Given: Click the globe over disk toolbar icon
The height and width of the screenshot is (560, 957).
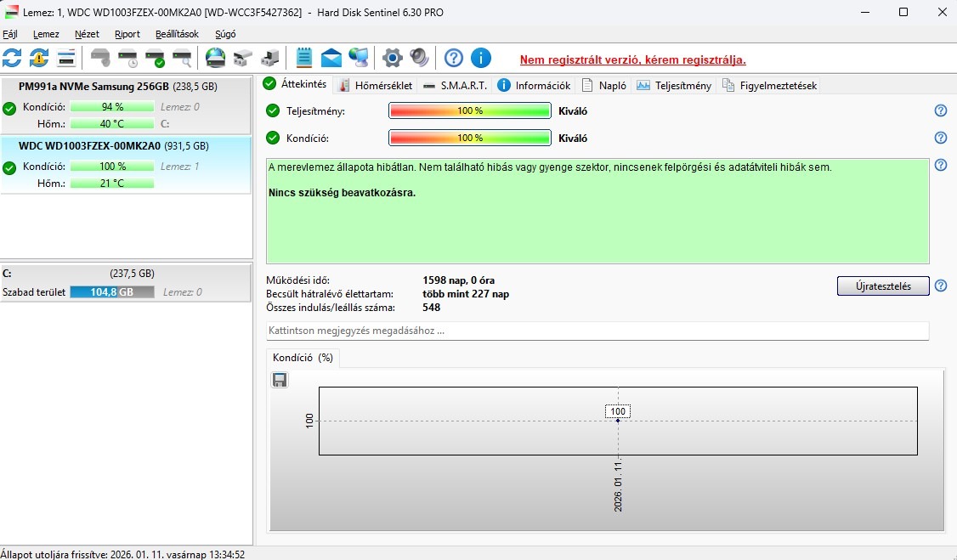Looking at the screenshot, I should coord(215,58).
